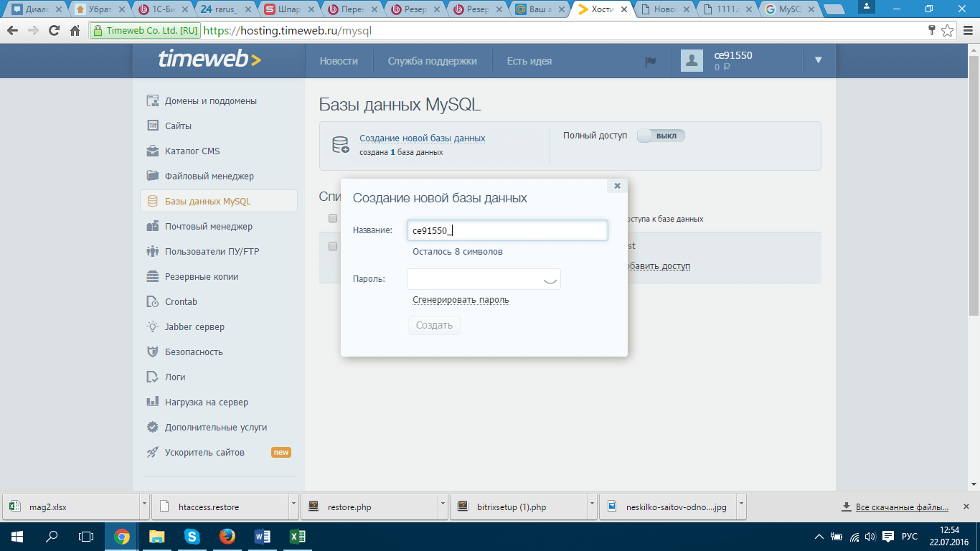This screenshot has height=551, width=980.
Task: Select Файловый менеджер in sidebar
Action: [x=209, y=176]
